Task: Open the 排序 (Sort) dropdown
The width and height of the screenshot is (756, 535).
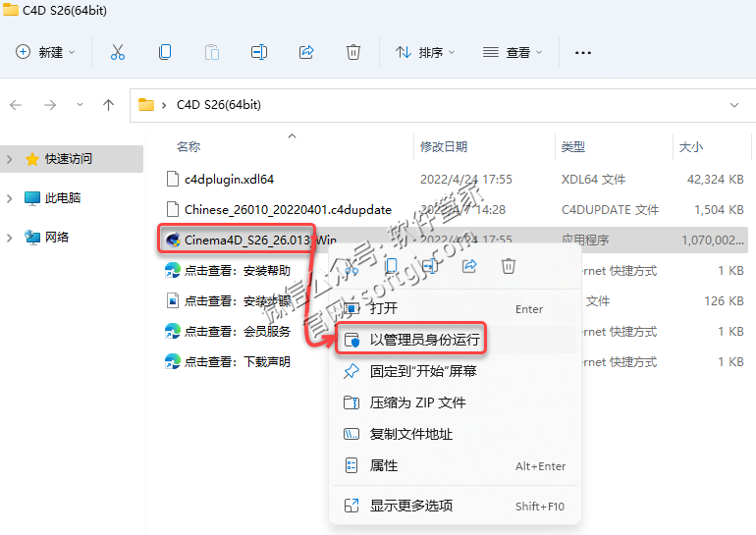Action: click(419, 52)
